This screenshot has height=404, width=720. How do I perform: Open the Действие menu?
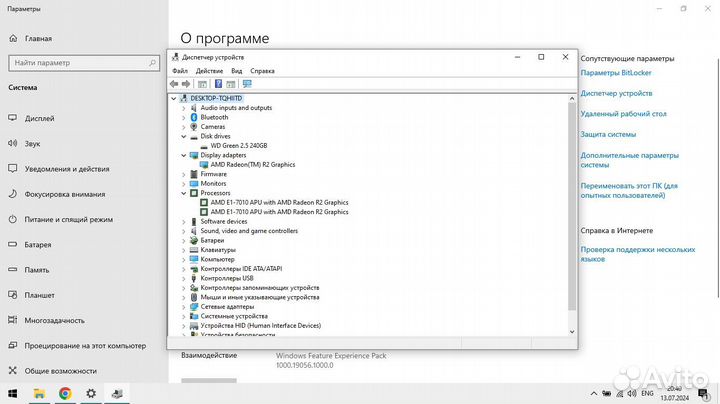[x=209, y=71]
